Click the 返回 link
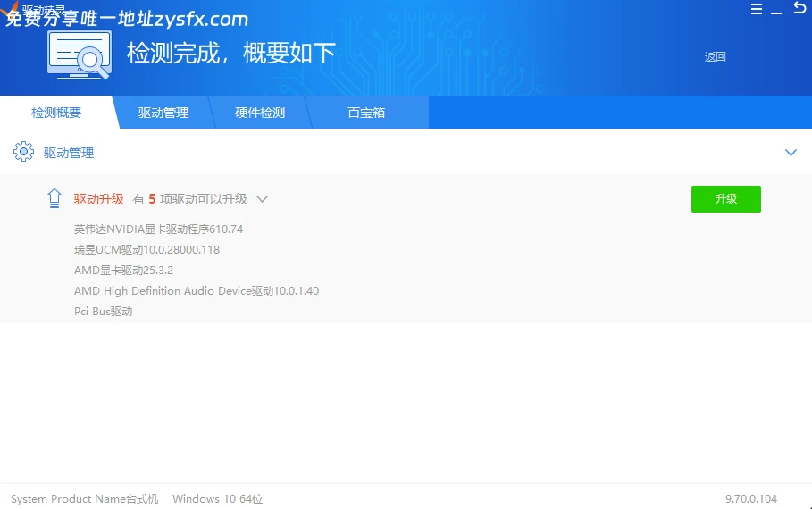Image resolution: width=812 pixels, height=509 pixels. click(x=716, y=57)
